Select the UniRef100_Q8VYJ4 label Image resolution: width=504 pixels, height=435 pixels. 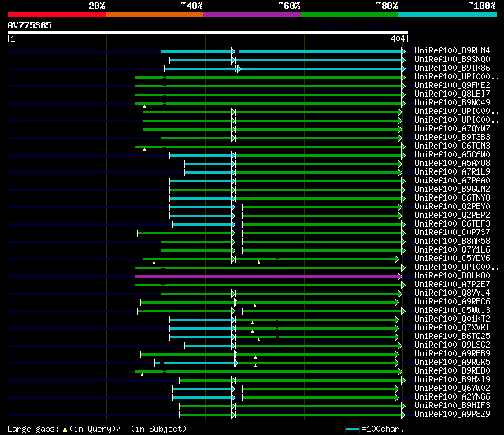pos(452,293)
